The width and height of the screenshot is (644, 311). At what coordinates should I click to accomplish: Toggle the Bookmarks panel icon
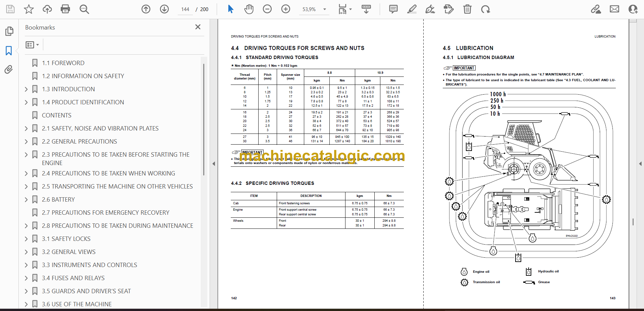pyautogui.click(x=9, y=51)
